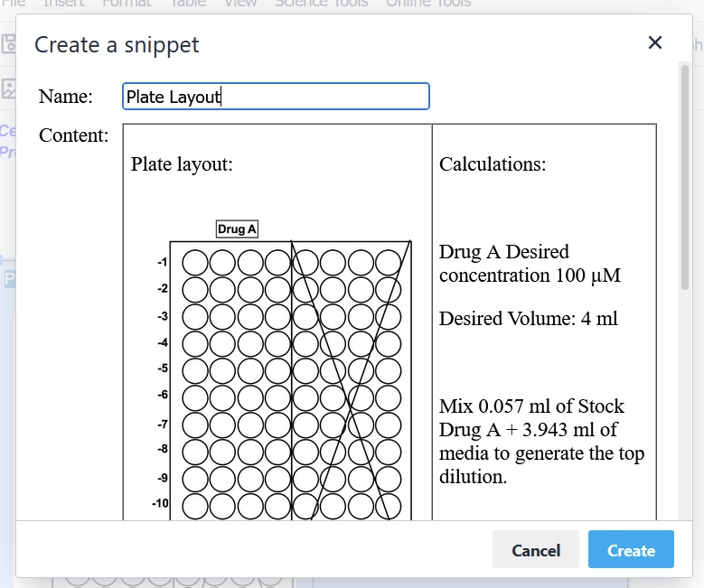Click the save icon at left toolbar edge
This screenshot has width=704, height=588.
click(8, 43)
